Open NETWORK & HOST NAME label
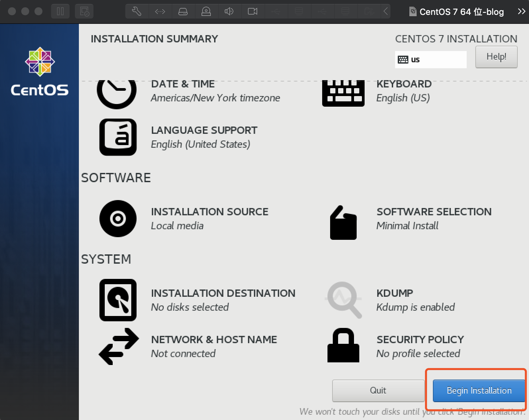Image resolution: width=529 pixels, height=420 pixels. [214, 340]
